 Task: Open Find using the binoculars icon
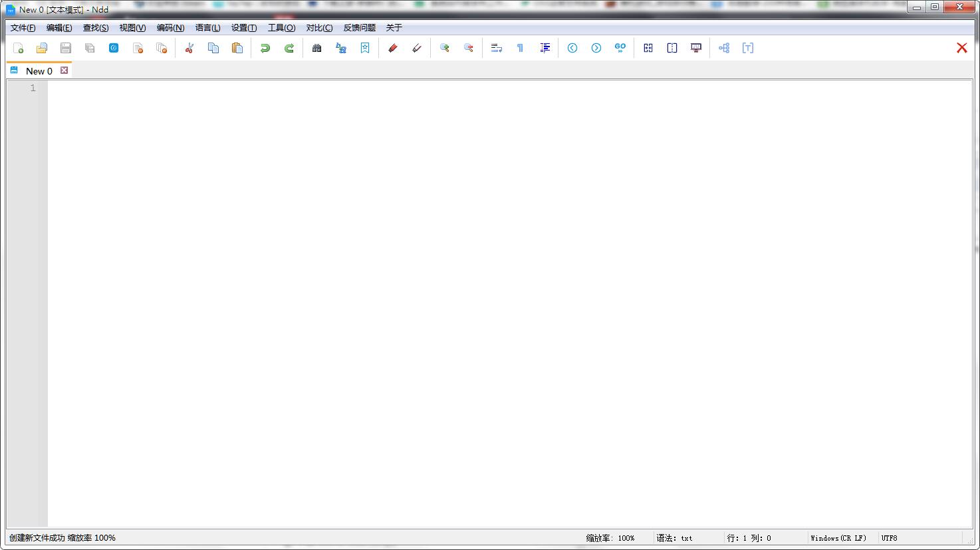(317, 48)
